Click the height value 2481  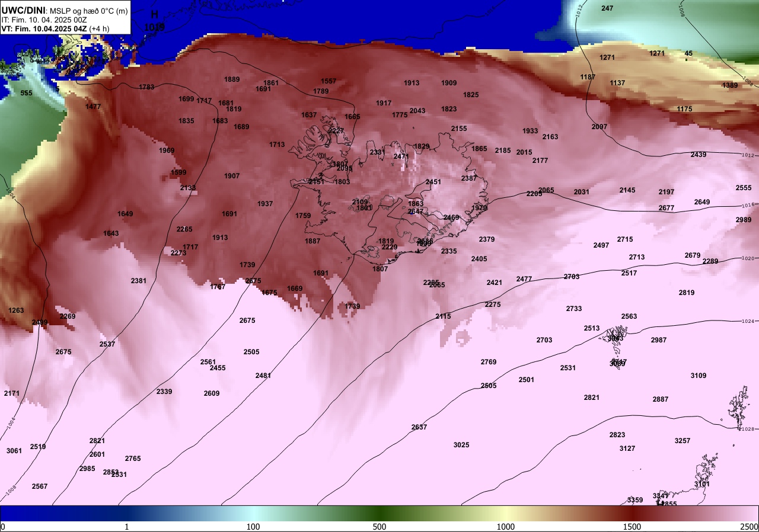(x=263, y=376)
